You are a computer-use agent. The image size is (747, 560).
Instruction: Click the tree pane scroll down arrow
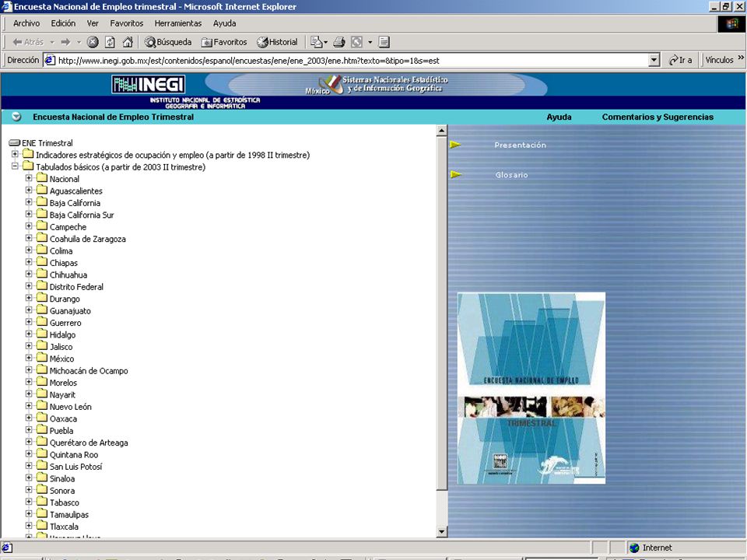(442, 531)
